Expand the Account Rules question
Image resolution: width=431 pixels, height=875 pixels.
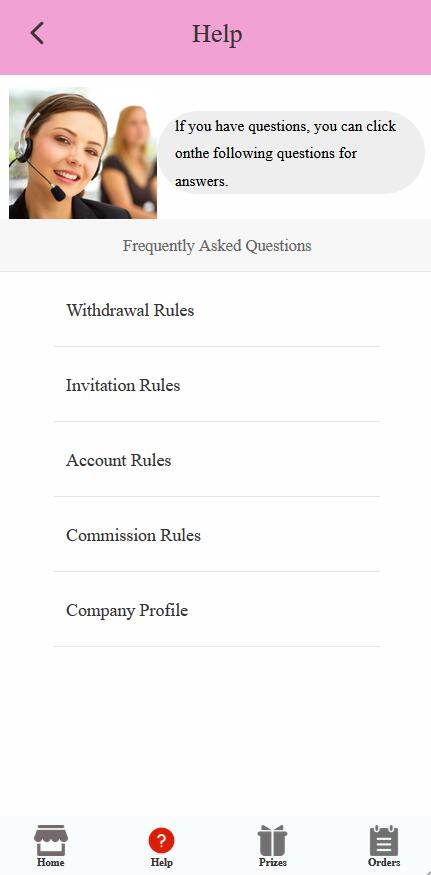point(217,459)
